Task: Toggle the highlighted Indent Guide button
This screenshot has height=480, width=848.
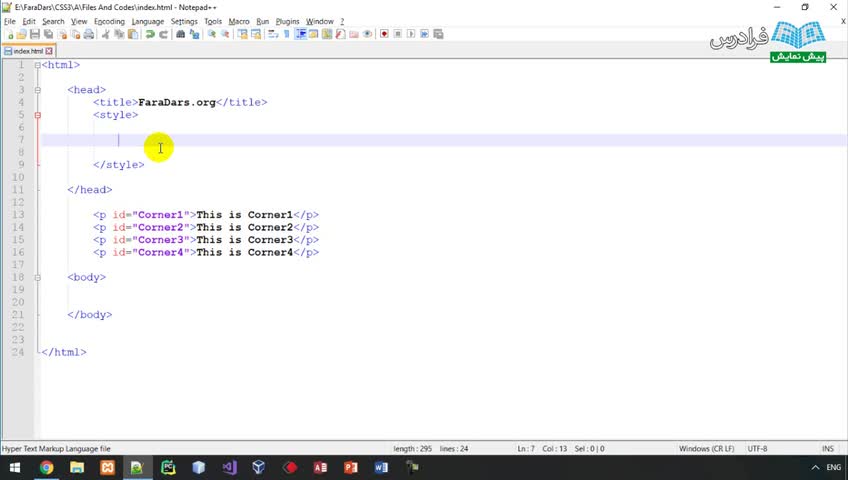Action: click(301, 34)
